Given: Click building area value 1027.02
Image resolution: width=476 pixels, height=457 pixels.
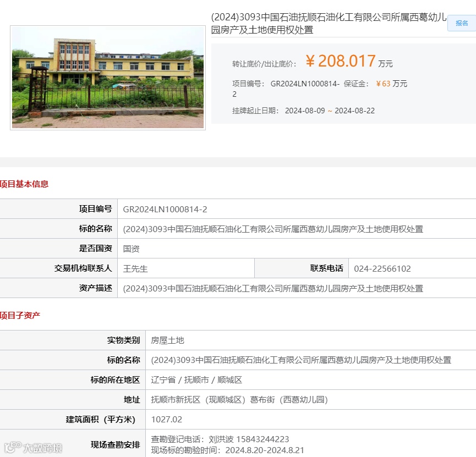Looking at the screenshot, I should coord(167,420).
